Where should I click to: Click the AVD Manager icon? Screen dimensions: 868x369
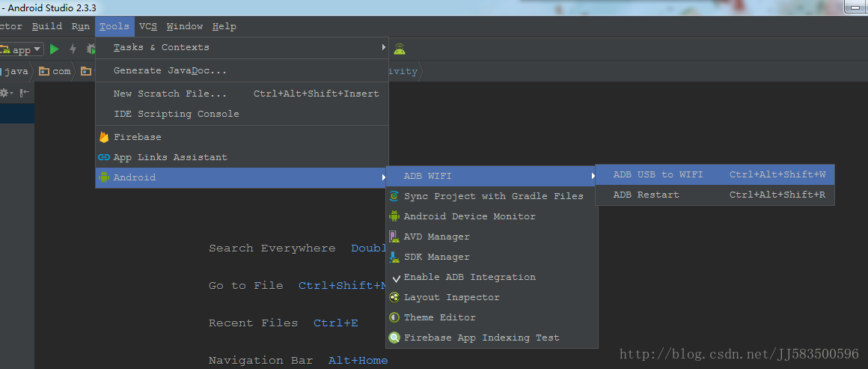point(394,237)
